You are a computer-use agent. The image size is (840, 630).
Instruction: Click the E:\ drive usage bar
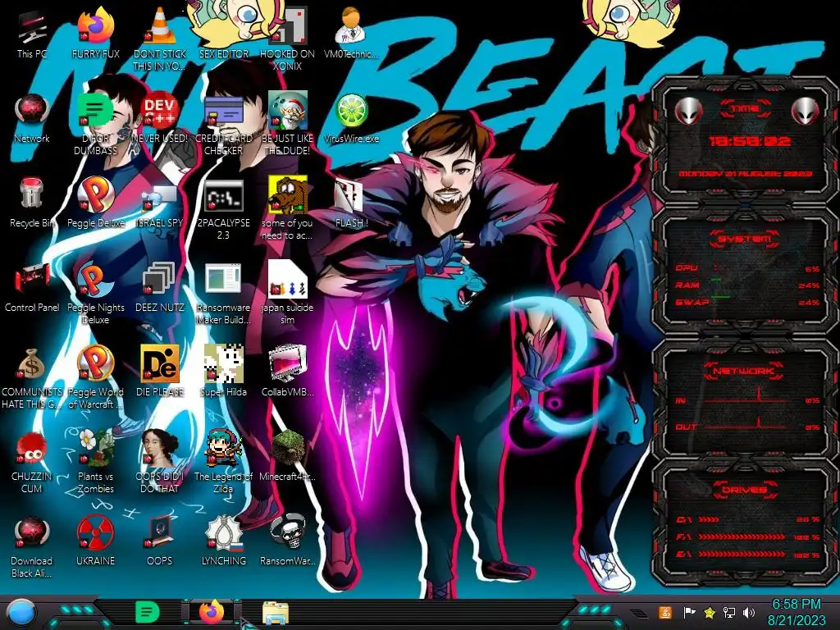click(742, 555)
